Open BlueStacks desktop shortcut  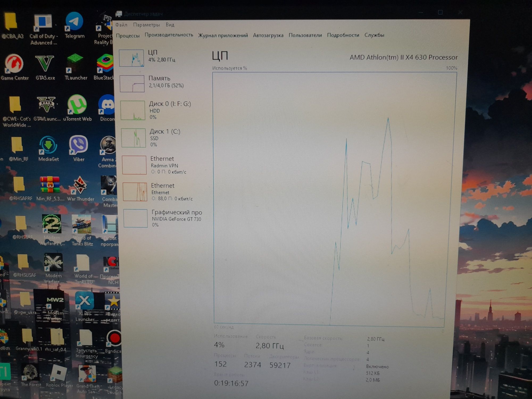coord(104,67)
